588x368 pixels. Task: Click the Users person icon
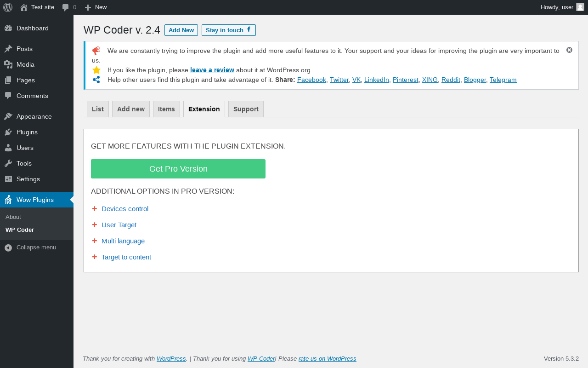(x=8, y=148)
